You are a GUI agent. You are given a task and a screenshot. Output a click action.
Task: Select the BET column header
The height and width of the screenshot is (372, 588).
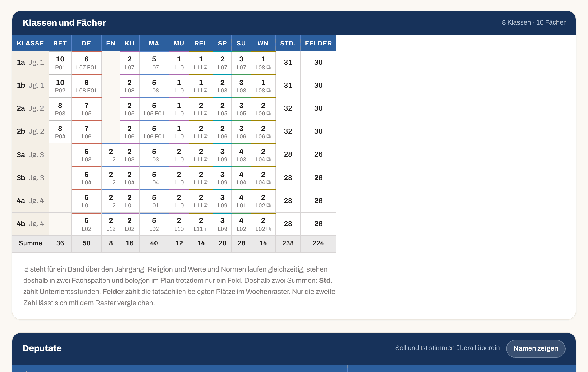pos(60,43)
